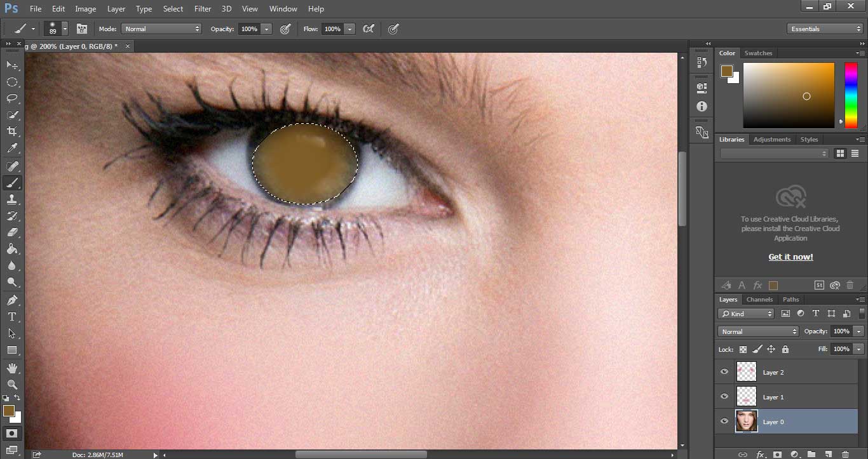Select the History Brush tool
The height and width of the screenshot is (459, 868).
coord(12,216)
